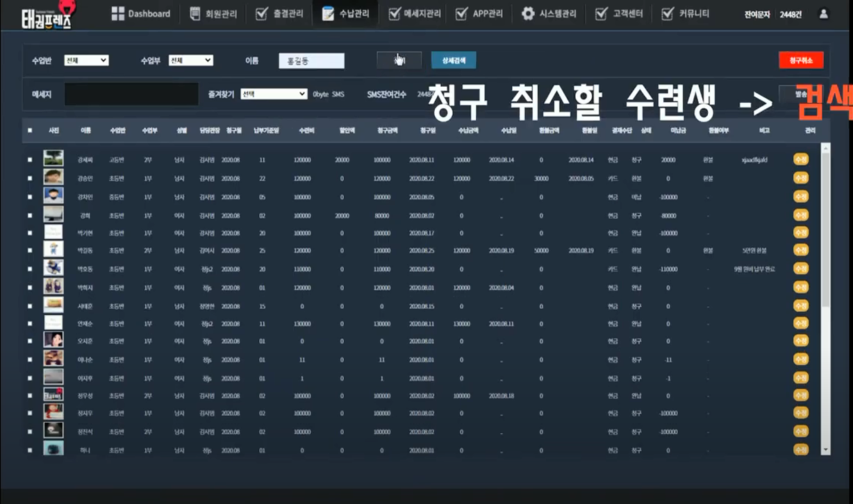Go to the 커뮤니티 menu
The height and width of the screenshot is (504, 853).
pos(688,14)
